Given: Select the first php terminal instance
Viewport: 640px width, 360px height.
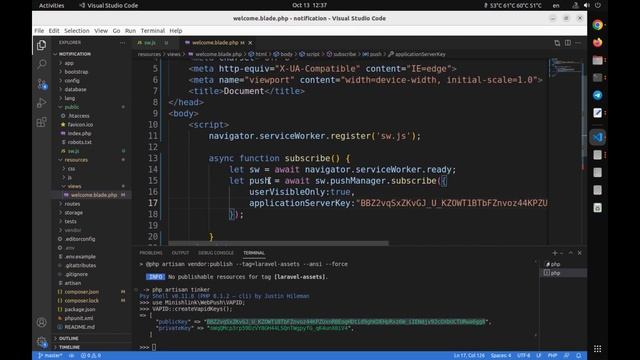Looking at the screenshot, I should (x=564, y=264).
